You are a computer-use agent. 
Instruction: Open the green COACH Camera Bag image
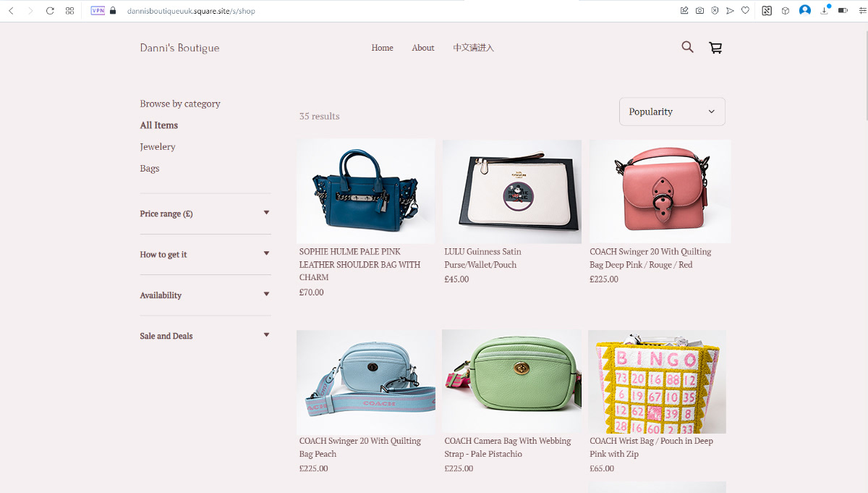coord(512,382)
